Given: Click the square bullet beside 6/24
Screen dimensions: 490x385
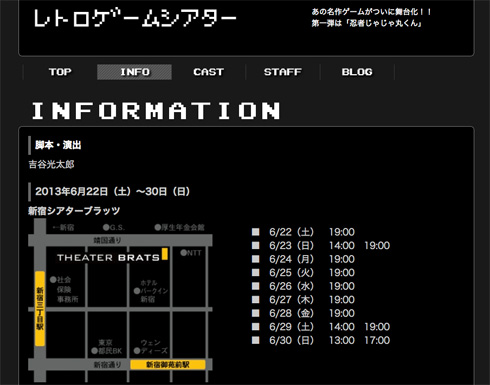Looking at the screenshot, I should [256, 259].
